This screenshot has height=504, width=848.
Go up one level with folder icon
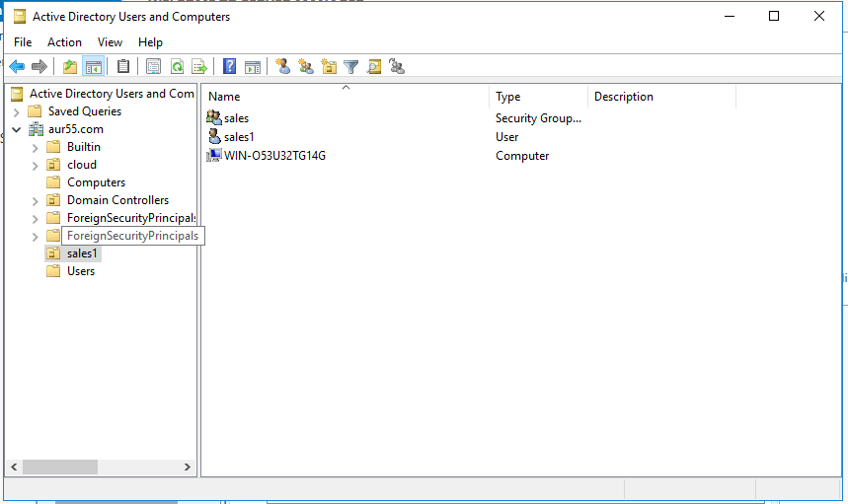(70, 66)
